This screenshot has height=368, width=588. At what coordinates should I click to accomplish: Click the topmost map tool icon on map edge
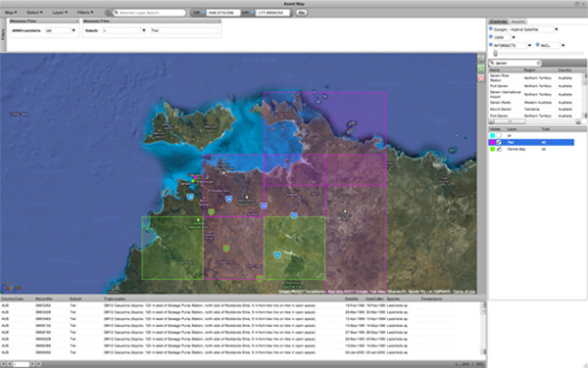tap(481, 59)
